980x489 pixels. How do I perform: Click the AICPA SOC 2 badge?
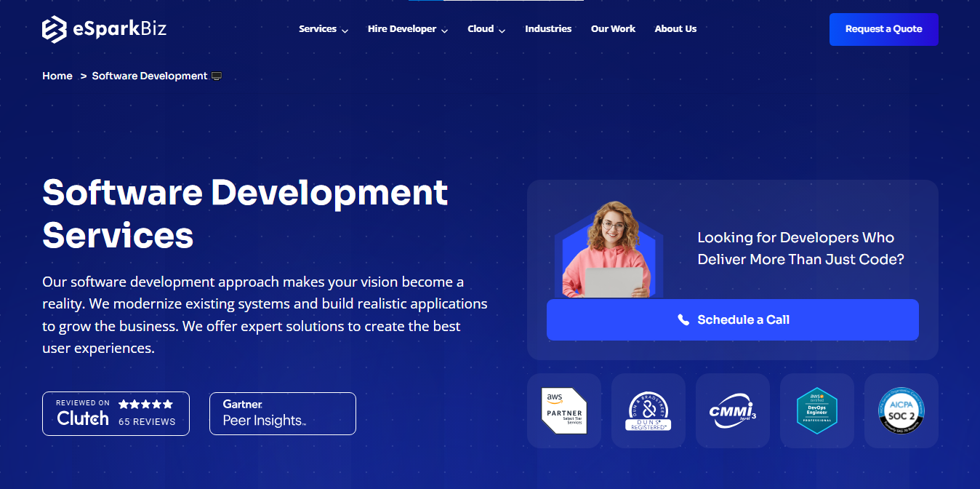[901, 410]
